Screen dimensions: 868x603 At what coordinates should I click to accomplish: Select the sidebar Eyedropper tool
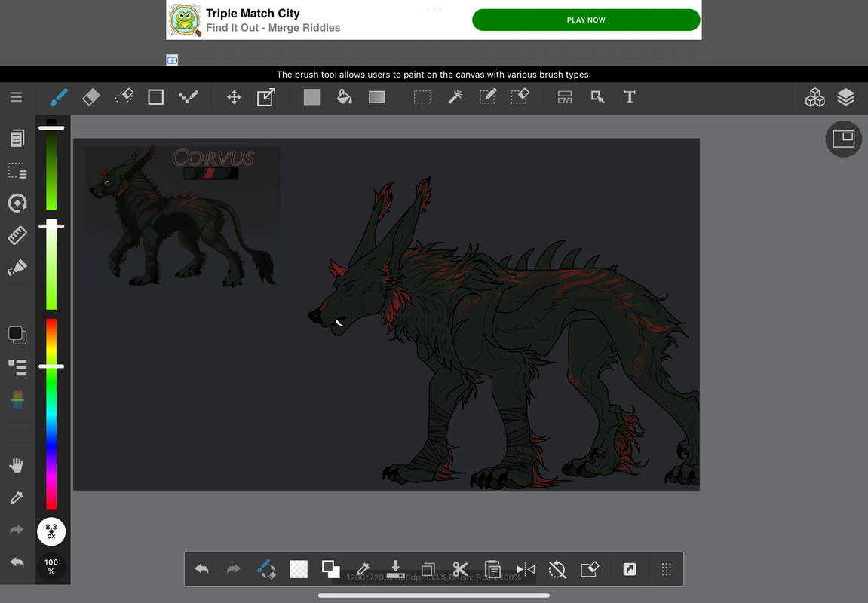point(17,498)
